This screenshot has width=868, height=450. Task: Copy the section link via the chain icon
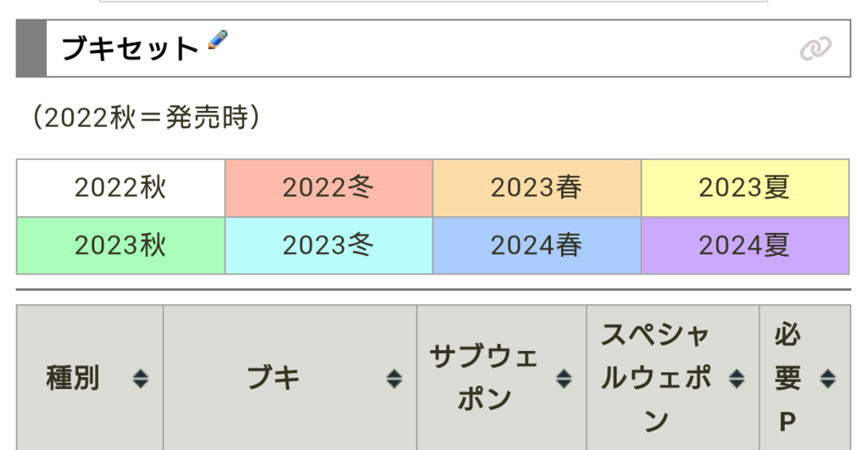[x=815, y=49]
